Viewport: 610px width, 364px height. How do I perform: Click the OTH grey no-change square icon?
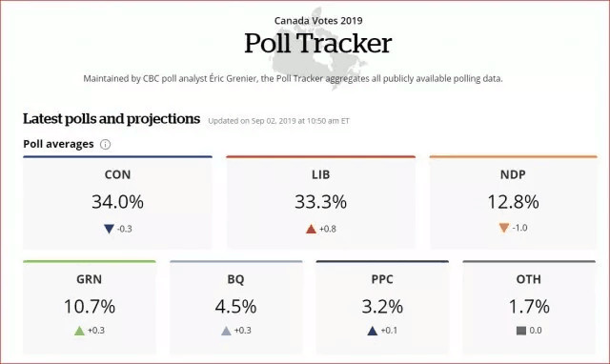point(521,331)
